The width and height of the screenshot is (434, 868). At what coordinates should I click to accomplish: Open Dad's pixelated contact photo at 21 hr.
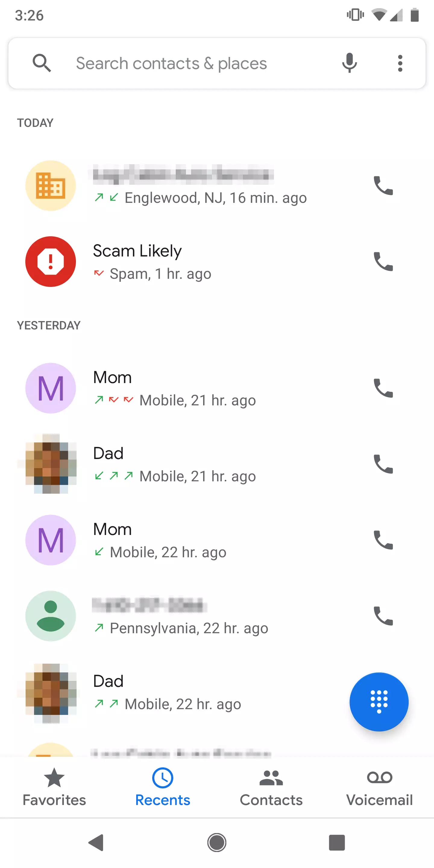(x=51, y=464)
